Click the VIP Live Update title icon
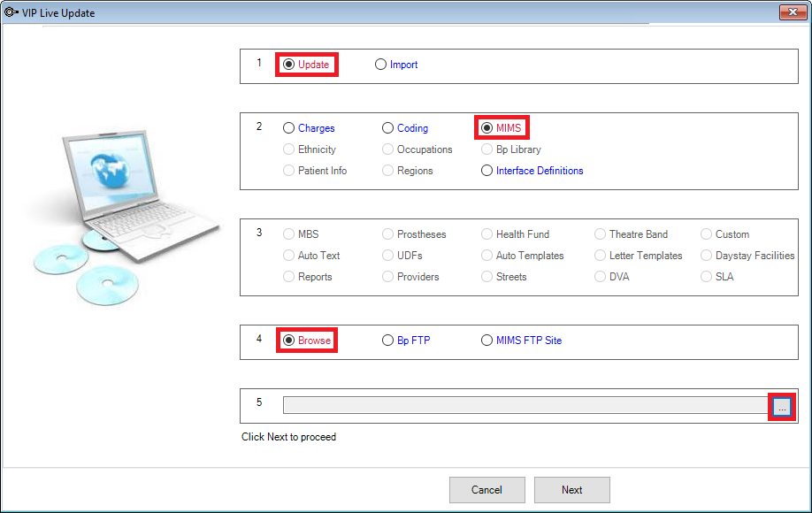 11,12
